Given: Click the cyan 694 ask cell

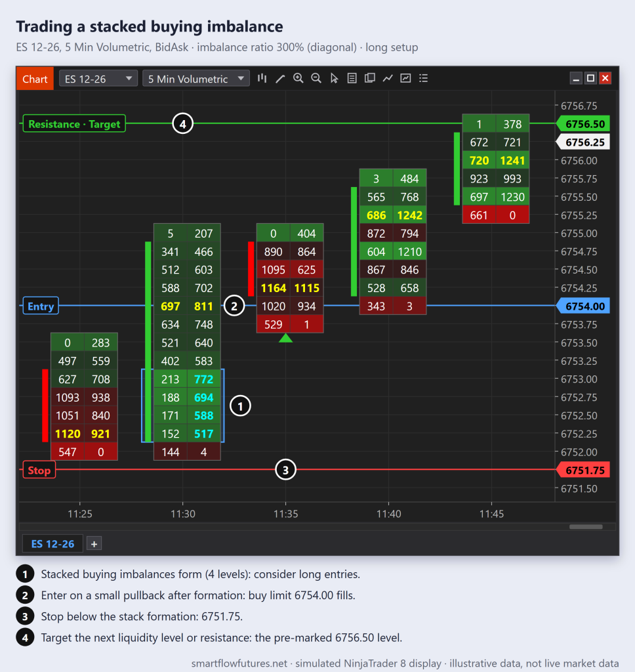Looking at the screenshot, I should pos(204,398).
